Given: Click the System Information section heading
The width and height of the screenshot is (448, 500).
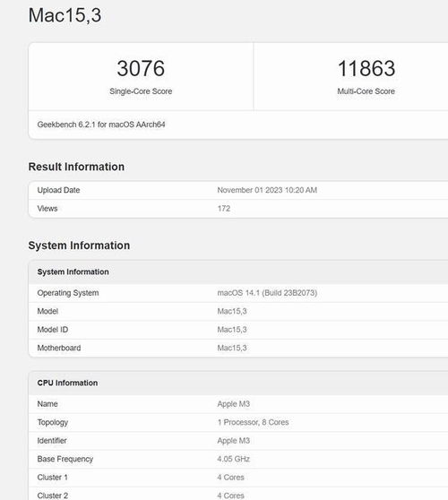Looking at the screenshot, I should [x=79, y=246].
